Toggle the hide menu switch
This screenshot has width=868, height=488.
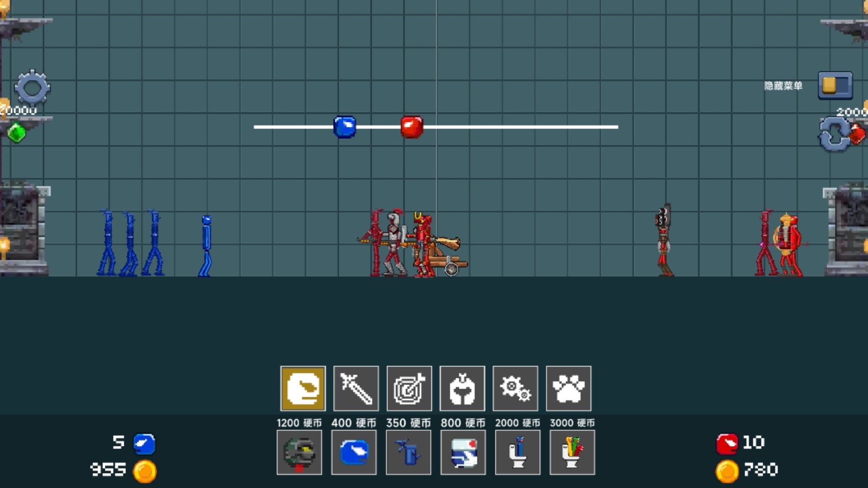click(x=835, y=85)
